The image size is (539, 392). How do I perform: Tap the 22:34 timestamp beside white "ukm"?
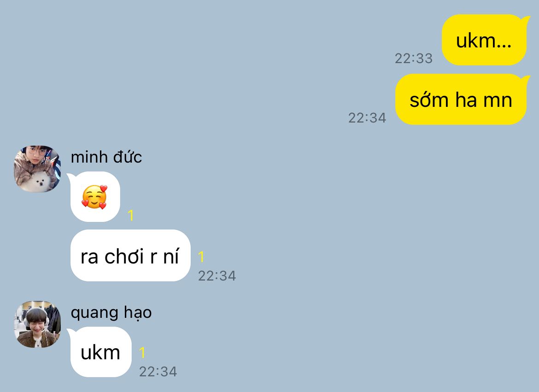[158, 371]
